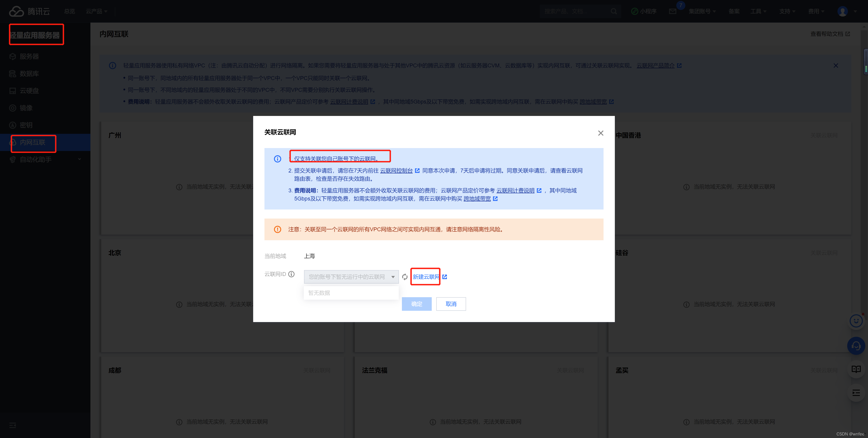
Task: Click the smiley feedback floating icon
Action: [x=856, y=321]
